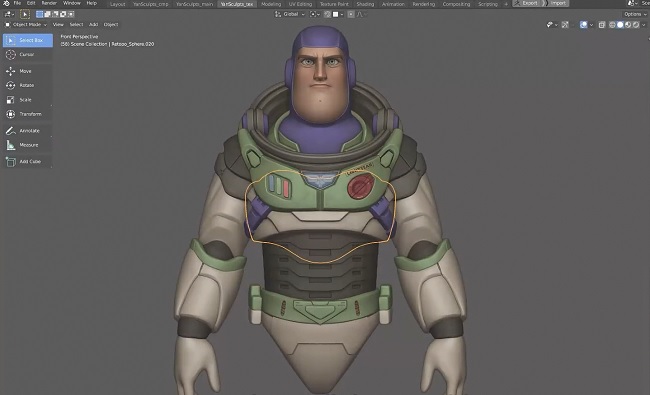Switch to the Compositing workspace tab
The image size is (650, 395).
point(456,4)
